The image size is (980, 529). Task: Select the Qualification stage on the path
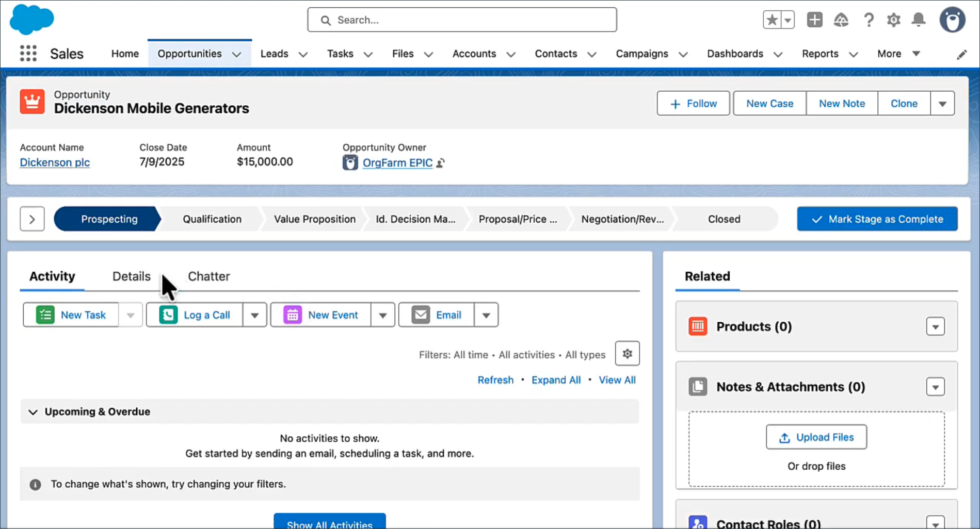pyautogui.click(x=212, y=219)
